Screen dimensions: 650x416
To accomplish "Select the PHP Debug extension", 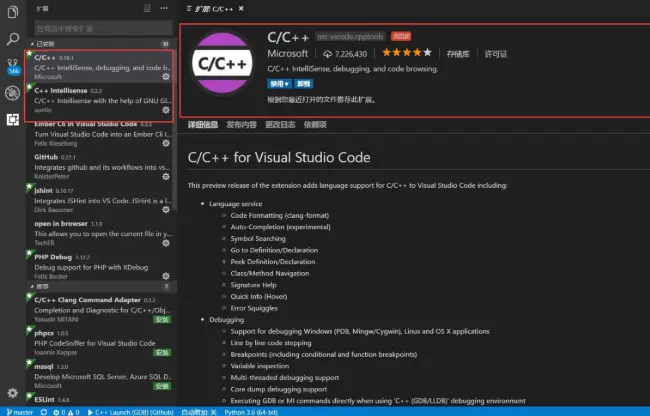I will pyautogui.click(x=100, y=266).
